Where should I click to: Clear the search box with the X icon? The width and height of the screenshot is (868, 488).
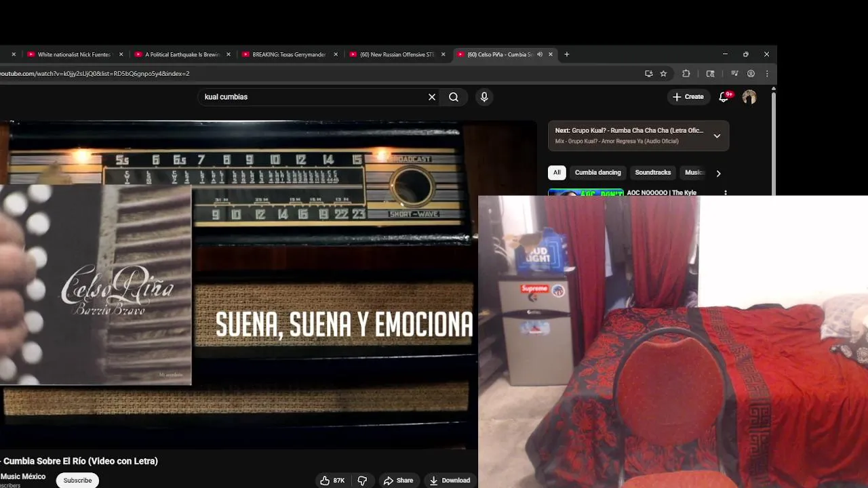click(432, 97)
